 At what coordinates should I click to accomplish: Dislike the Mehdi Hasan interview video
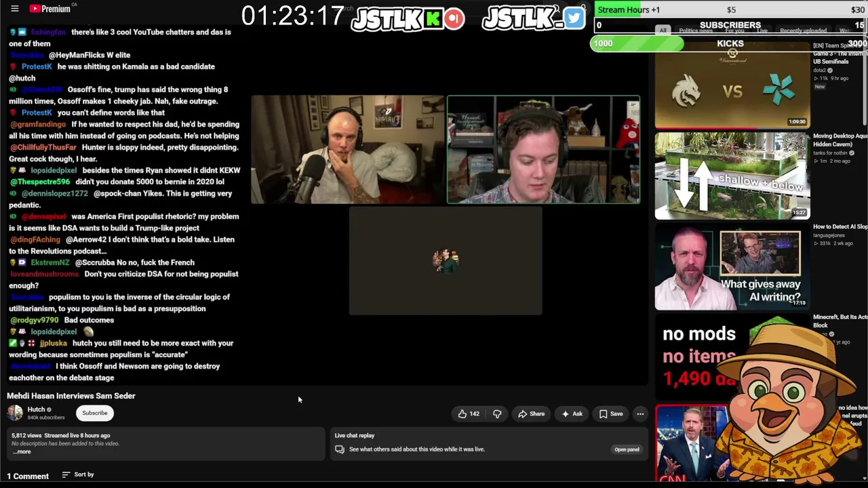(x=497, y=413)
